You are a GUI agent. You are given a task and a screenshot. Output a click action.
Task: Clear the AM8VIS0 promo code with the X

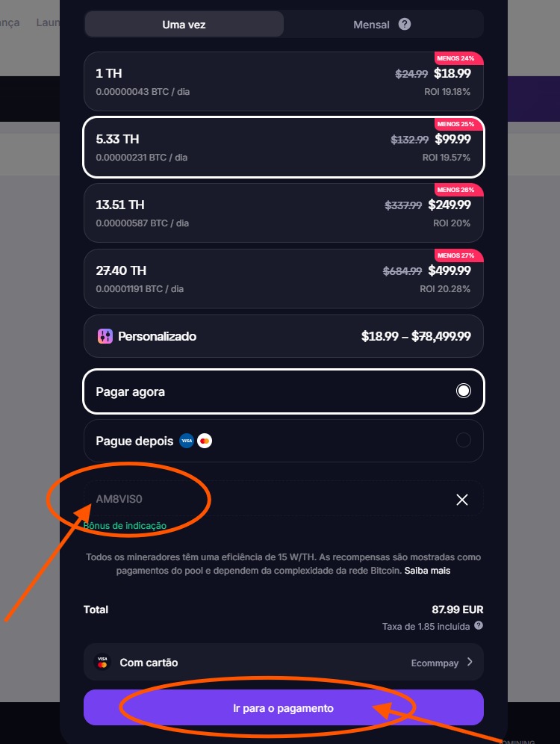pos(461,499)
